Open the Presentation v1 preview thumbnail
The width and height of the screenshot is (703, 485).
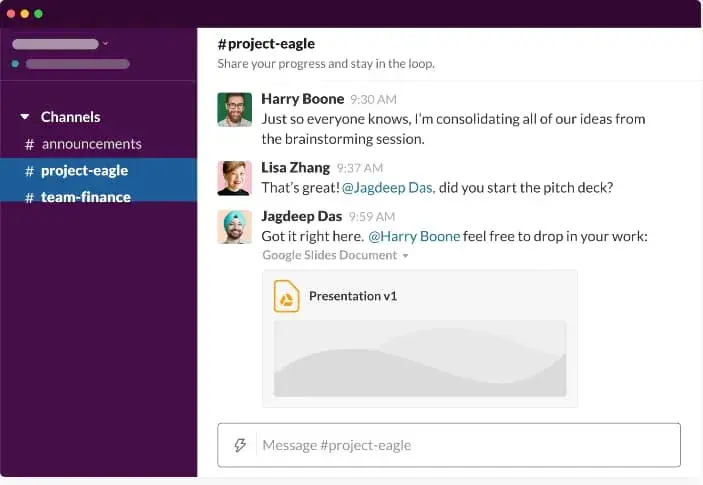tap(420, 358)
